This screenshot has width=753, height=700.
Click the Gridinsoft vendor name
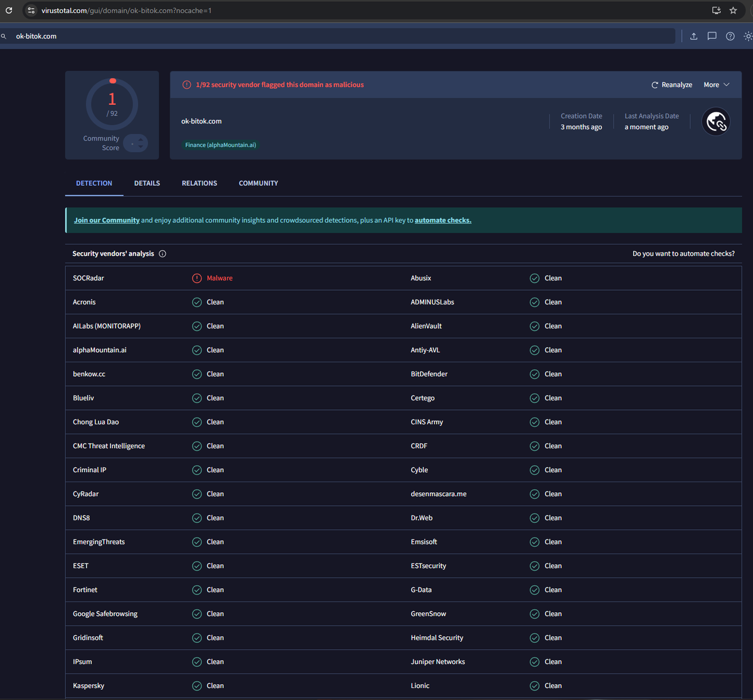click(88, 638)
